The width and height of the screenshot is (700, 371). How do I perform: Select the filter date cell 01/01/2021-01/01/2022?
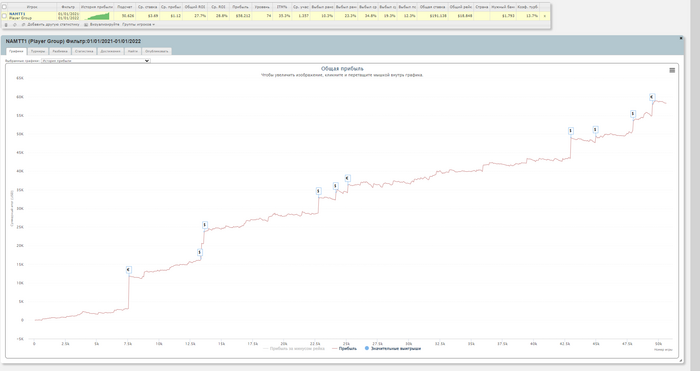pyautogui.click(x=68, y=16)
